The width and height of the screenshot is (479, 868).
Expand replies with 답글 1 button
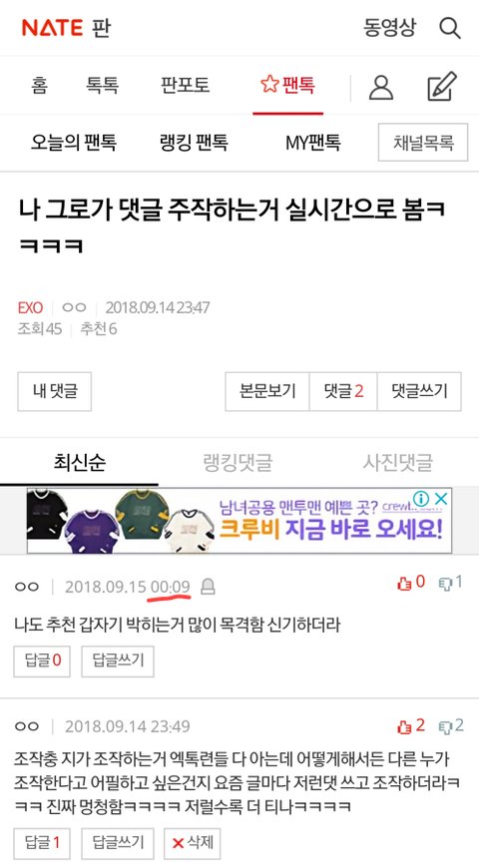point(42,843)
